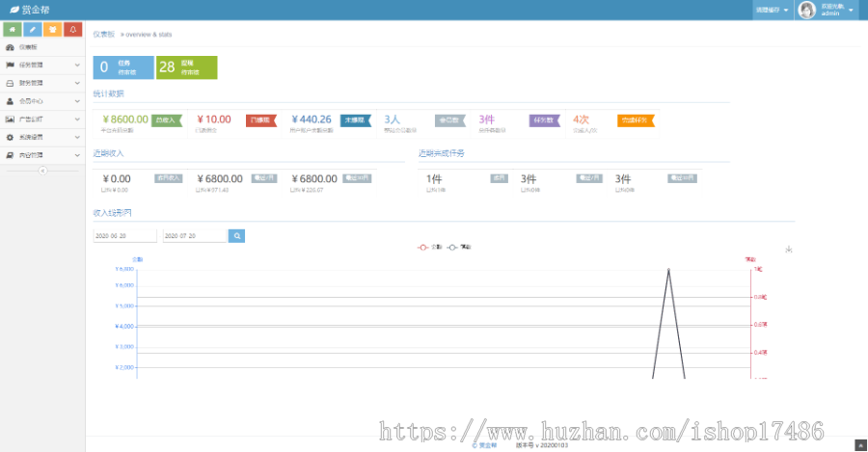Toggle the red 金额 series in chart legend

(x=429, y=248)
